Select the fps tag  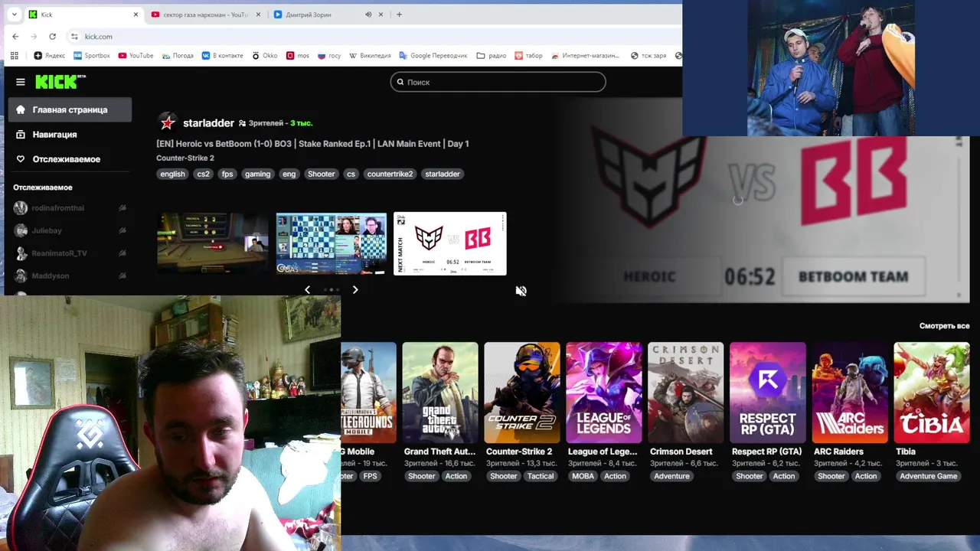227,174
